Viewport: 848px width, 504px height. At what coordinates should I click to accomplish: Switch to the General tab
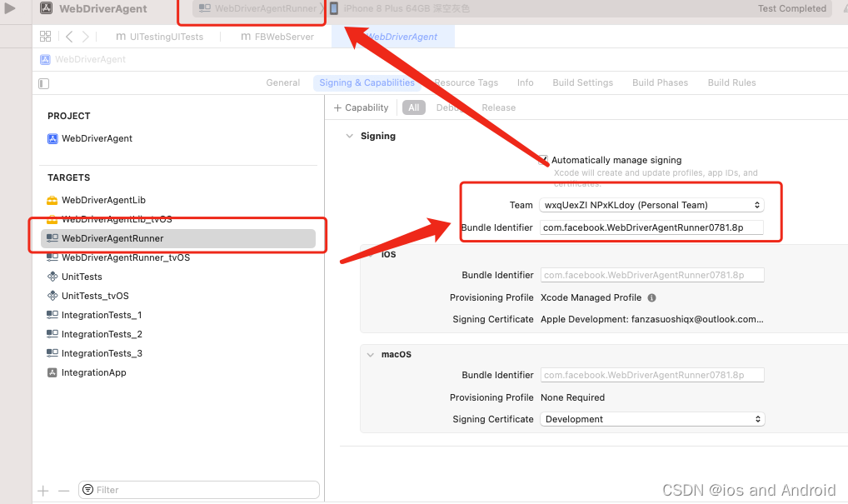283,82
